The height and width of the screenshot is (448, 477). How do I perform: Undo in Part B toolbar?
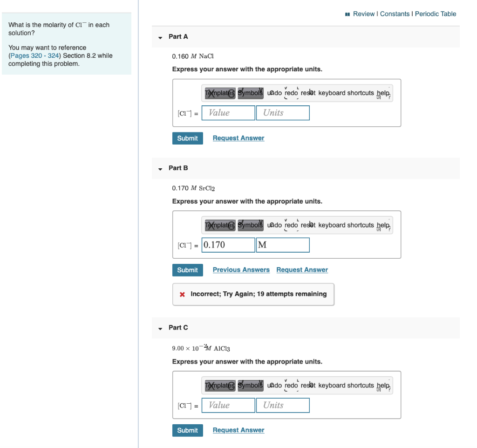(274, 225)
